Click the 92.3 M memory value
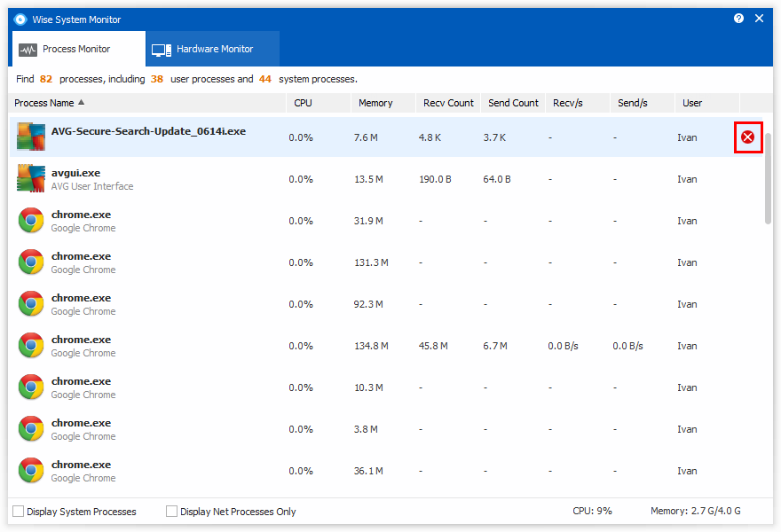Image resolution: width=781 pixels, height=532 pixels. coord(368,304)
